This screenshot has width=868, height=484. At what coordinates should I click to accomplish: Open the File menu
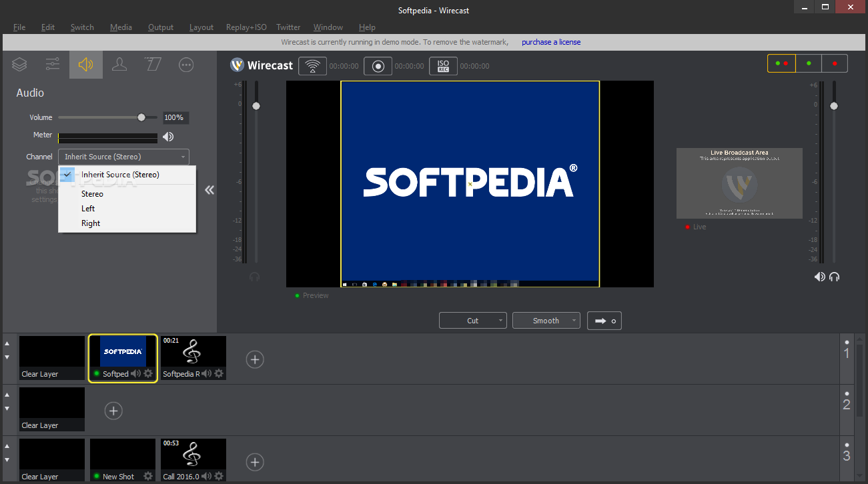[19, 27]
